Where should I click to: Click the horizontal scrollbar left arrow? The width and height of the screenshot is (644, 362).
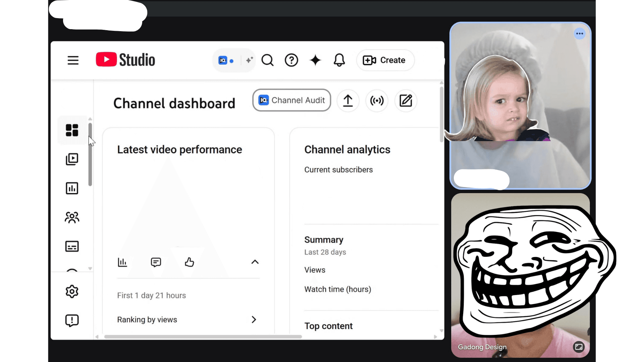tap(97, 337)
